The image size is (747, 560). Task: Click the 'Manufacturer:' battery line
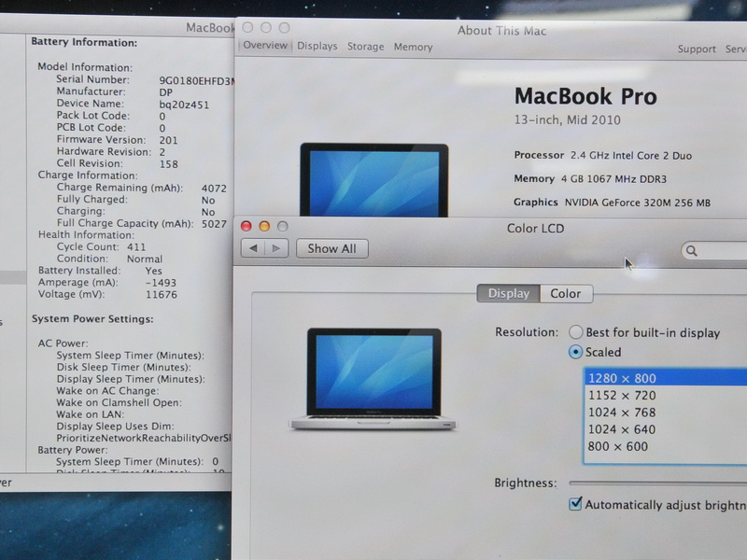[114, 91]
